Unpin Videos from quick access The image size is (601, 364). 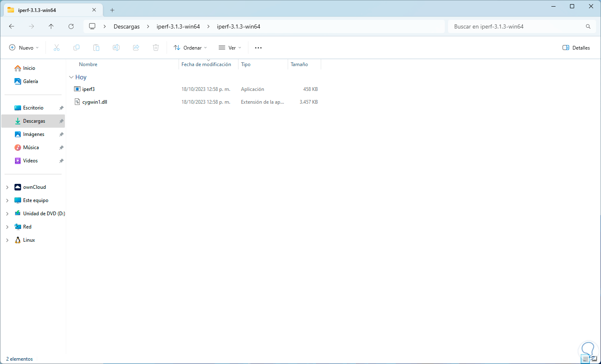click(61, 161)
